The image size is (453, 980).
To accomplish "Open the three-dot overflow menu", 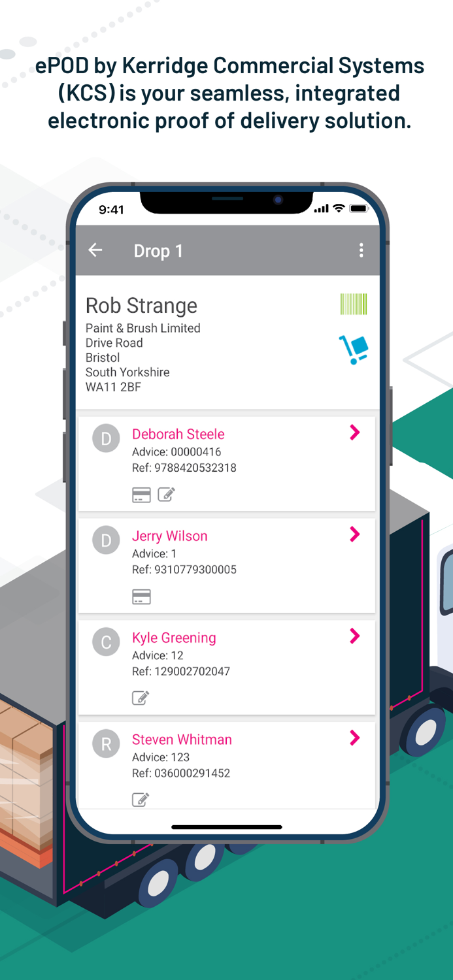I will coord(361,250).
